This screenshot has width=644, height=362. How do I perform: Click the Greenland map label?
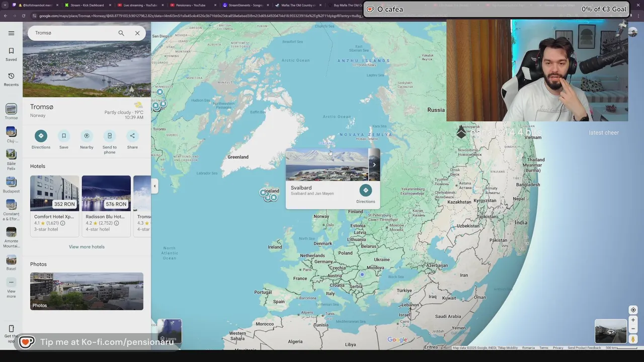click(238, 157)
